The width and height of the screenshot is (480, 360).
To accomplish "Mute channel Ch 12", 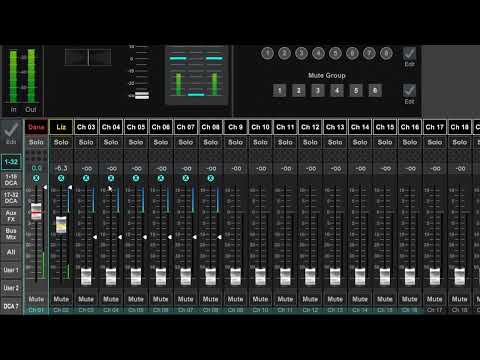I will point(310,299).
